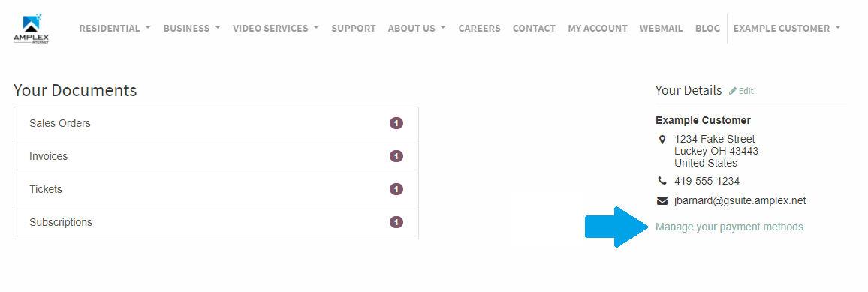Open the Video Services dropdown
Image resolution: width=868 pixels, height=292 pixels.
[x=276, y=29]
